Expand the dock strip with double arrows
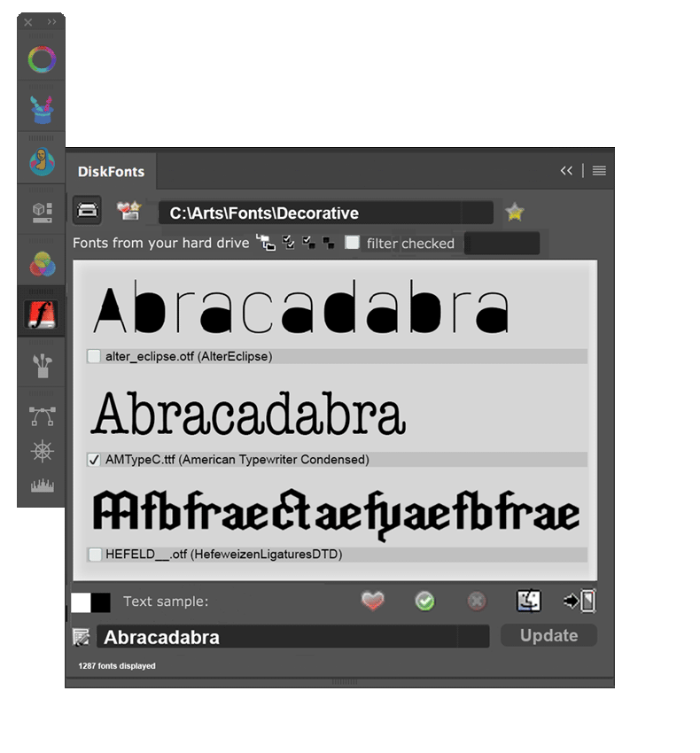The height and width of the screenshot is (753, 700). [51, 22]
